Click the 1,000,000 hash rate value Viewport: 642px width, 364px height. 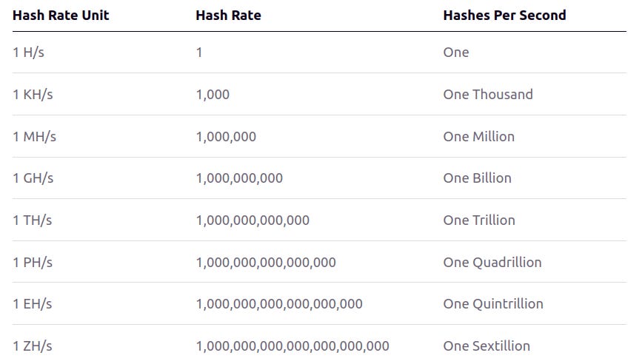coord(226,137)
